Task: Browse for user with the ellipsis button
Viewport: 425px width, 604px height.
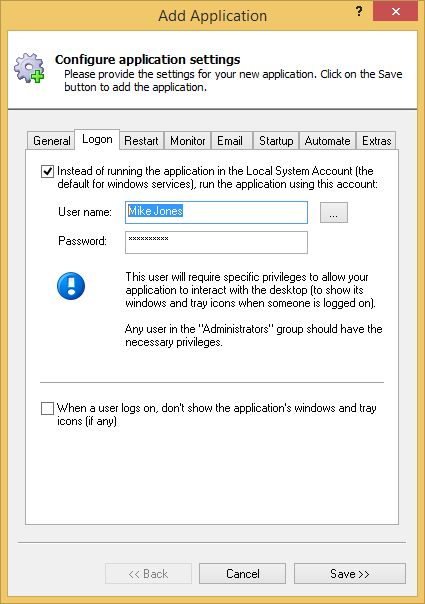Action: click(x=334, y=213)
